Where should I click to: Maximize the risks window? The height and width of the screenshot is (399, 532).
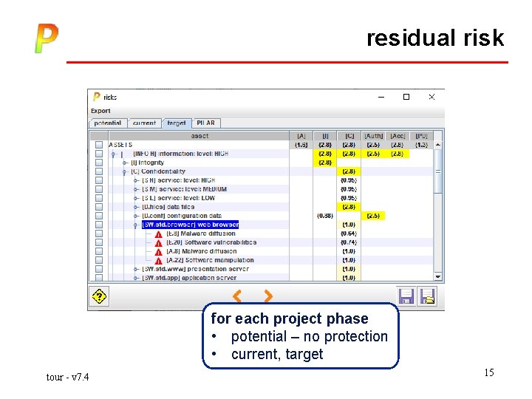[406, 97]
